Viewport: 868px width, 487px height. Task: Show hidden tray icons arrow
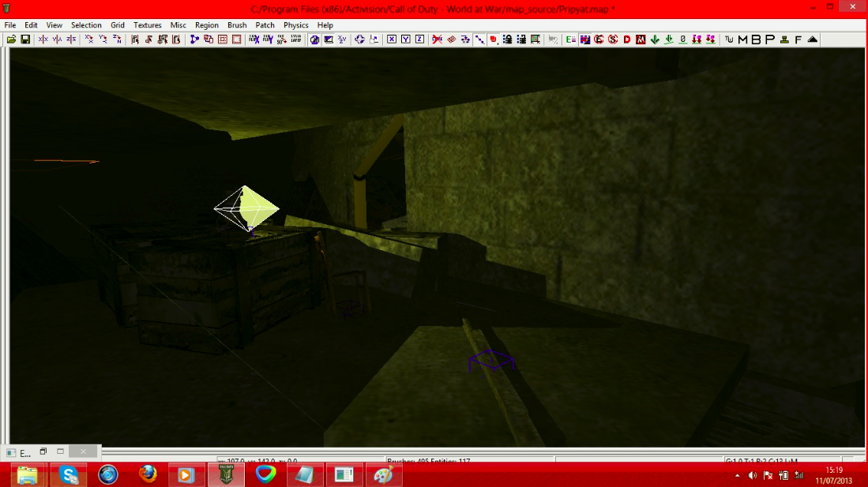click(737, 475)
